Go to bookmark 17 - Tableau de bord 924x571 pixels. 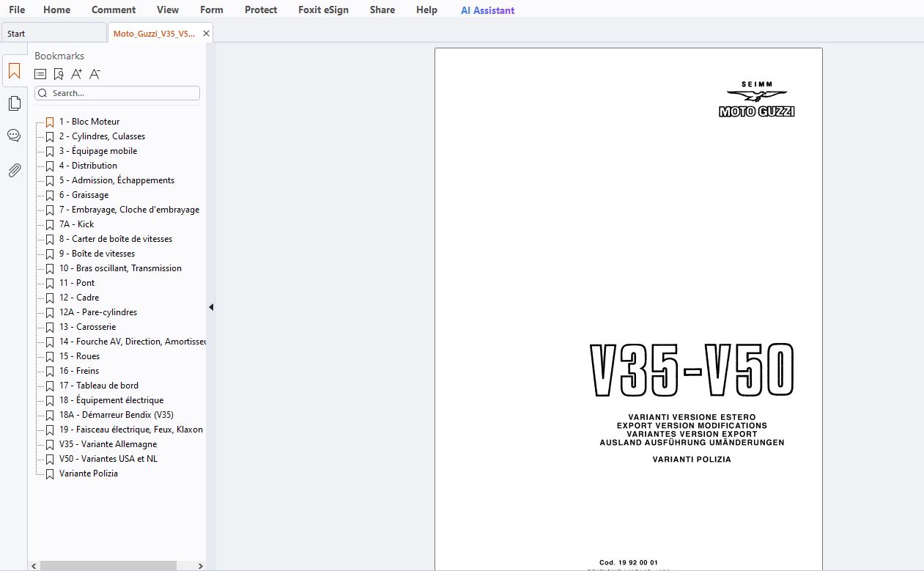coord(99,386)
